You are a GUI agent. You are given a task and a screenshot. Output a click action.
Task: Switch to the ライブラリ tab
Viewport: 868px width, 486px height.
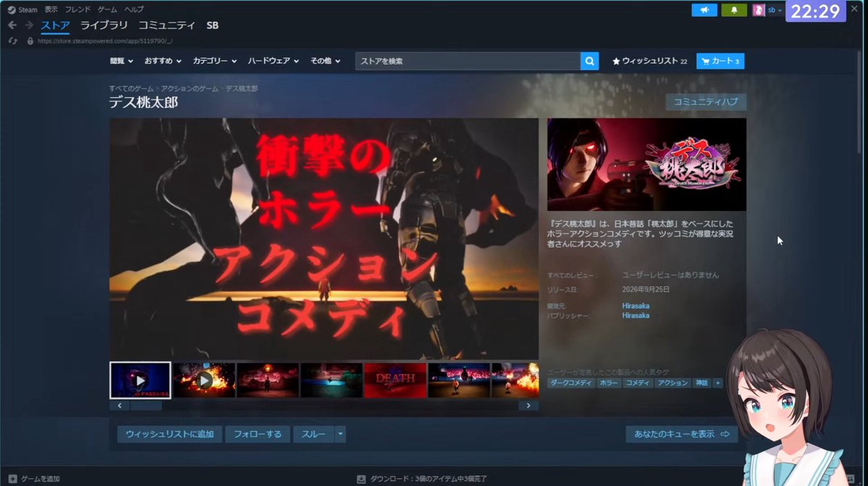click(104, 25)
